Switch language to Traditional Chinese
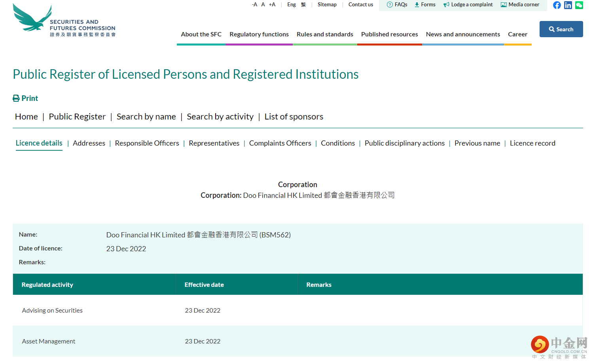This screenshot has height=364, width=593. [303, 5]
